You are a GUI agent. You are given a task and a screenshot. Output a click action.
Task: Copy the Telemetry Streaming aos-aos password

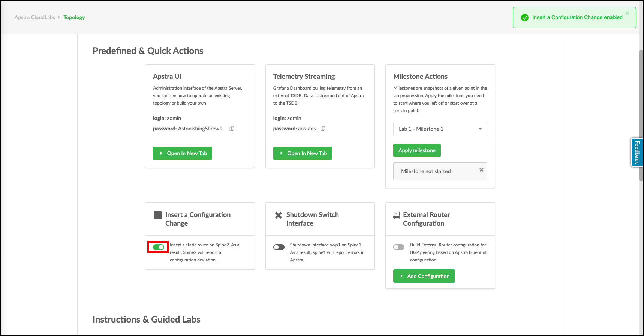tap(323, 129)
